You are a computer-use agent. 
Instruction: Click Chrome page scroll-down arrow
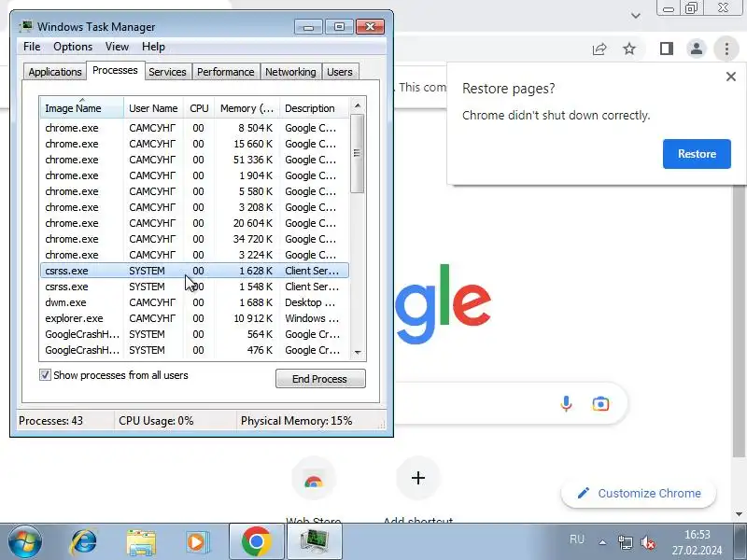pos(739,514)
